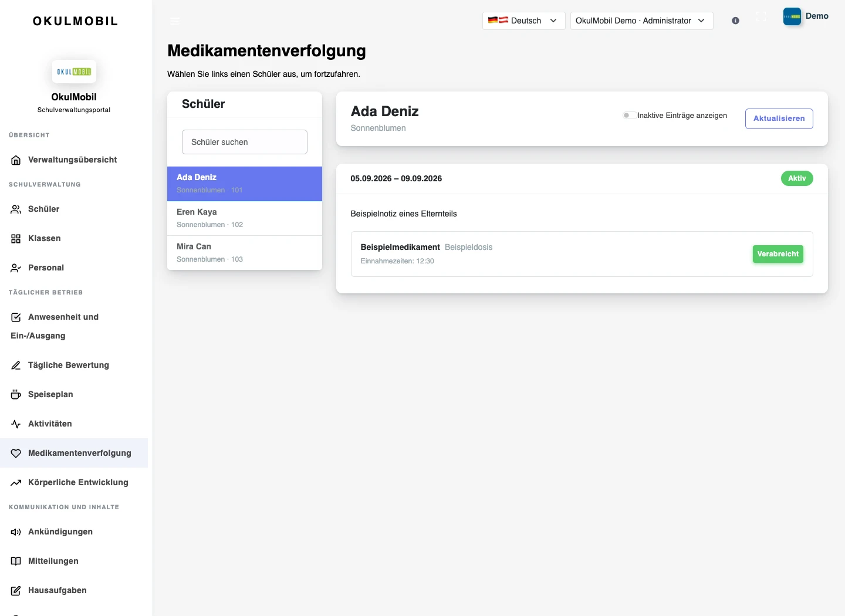Click the 'Beispielnotiz eines Elternteils' note

point(404,214)
